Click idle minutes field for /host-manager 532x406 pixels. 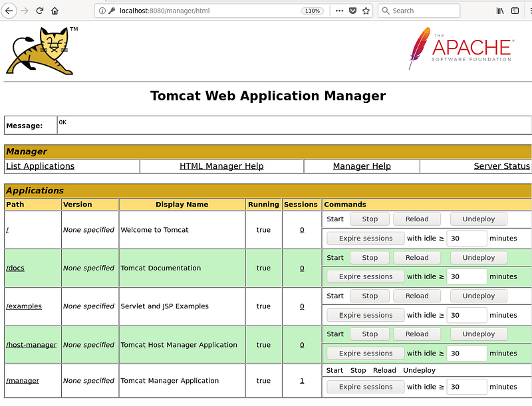pyautogui.click(x=467, y=354)
